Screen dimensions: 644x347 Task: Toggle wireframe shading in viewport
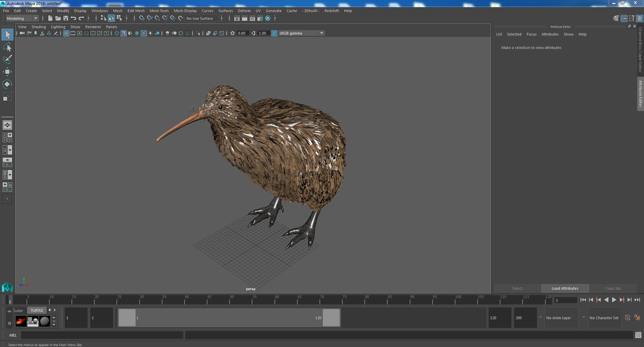[x=116, y=33]
